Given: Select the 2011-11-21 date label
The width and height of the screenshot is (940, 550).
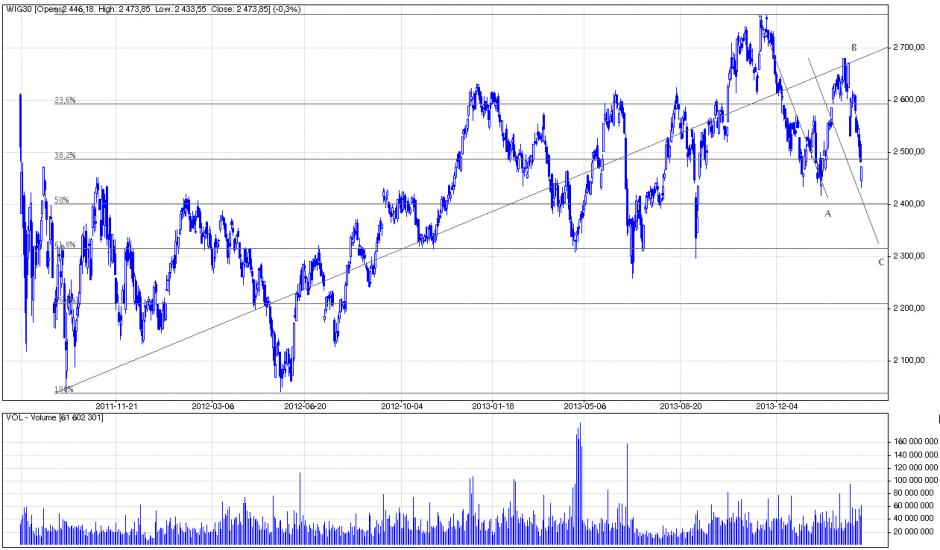Looking at the screenshot, I should [x=117, y=406].
